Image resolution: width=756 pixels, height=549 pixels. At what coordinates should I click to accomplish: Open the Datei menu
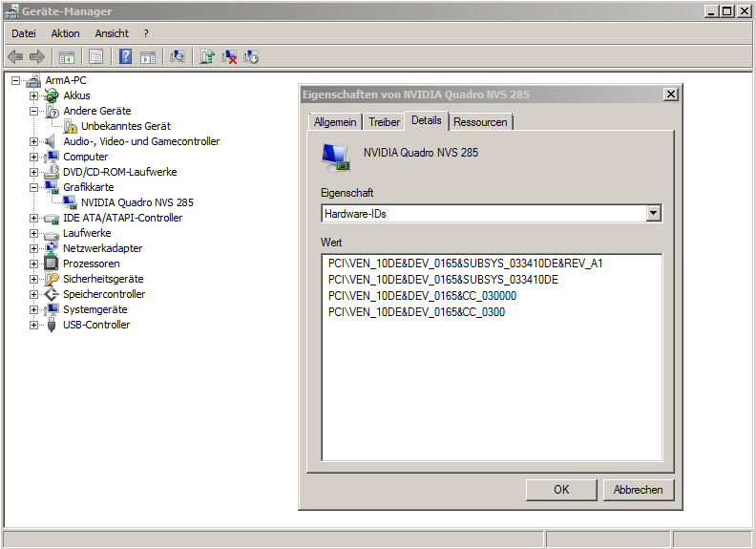[x=24, y=33]
